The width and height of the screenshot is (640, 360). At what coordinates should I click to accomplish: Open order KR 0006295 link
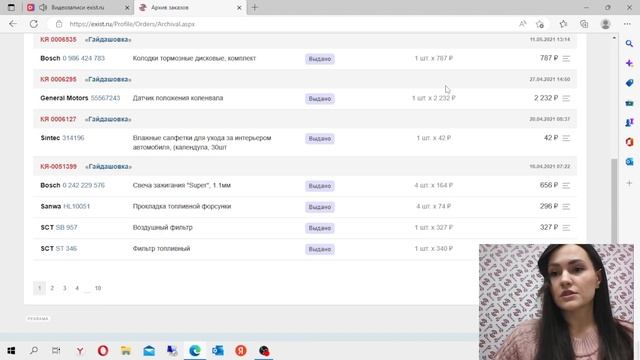[x=58, y=79]
